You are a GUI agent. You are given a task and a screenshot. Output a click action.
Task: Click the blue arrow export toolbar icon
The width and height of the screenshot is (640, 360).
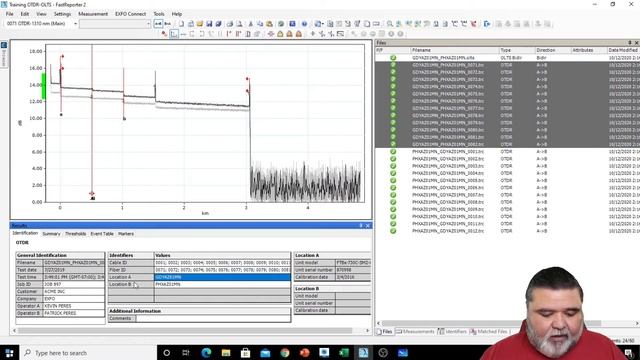point(487,24)
